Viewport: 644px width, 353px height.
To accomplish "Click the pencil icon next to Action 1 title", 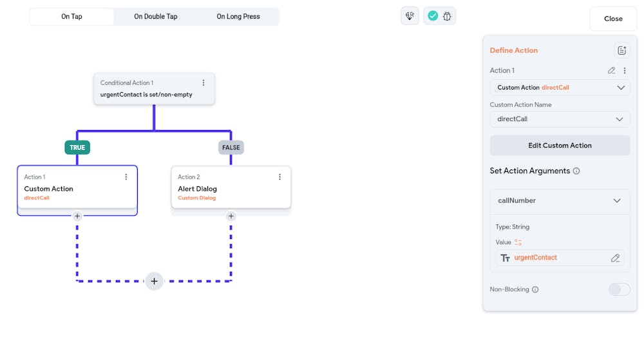I will pos(612,71).
